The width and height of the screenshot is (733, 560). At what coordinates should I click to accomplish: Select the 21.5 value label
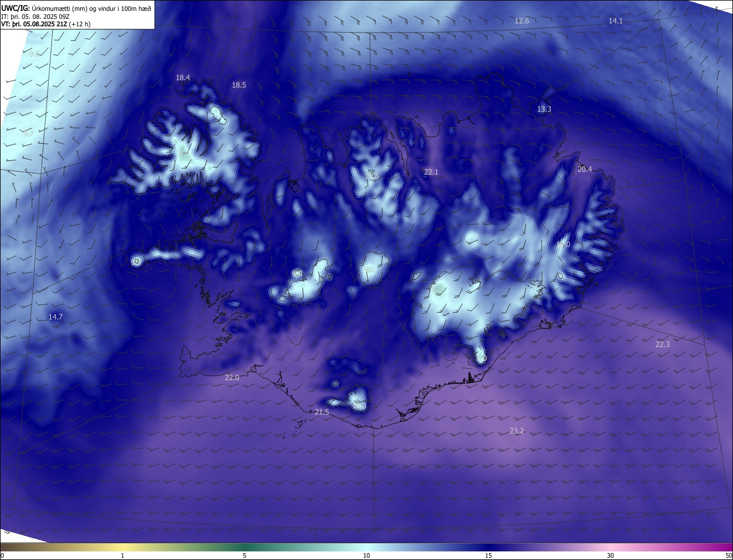coord(322,412)
